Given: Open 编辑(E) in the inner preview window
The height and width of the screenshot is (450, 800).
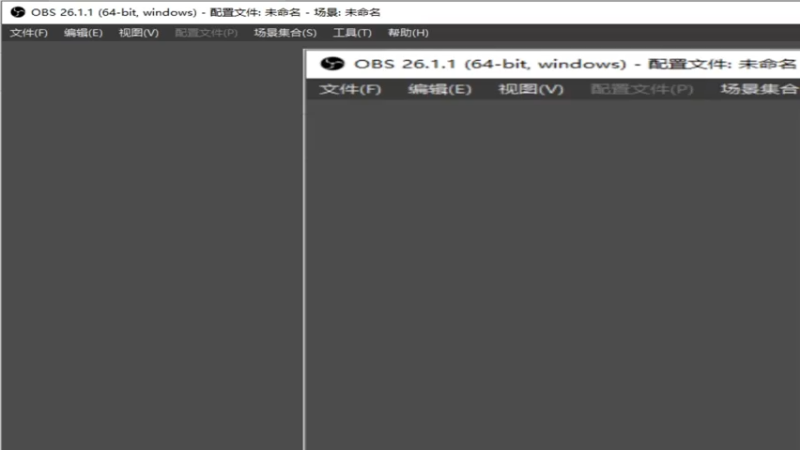Looking at the screenshot, I should tap(439, 89).
